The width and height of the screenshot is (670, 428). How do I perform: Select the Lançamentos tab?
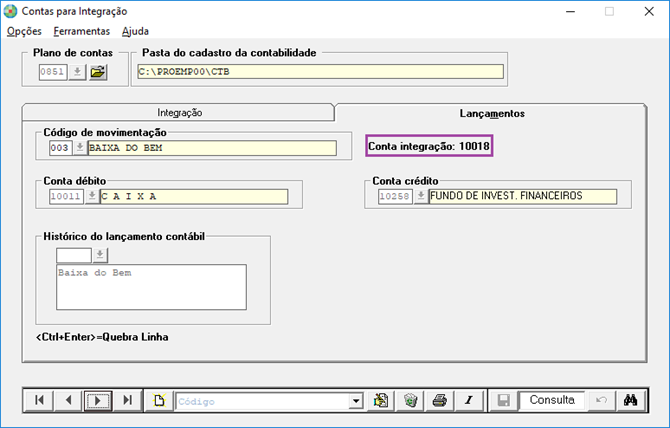point(491,113)
